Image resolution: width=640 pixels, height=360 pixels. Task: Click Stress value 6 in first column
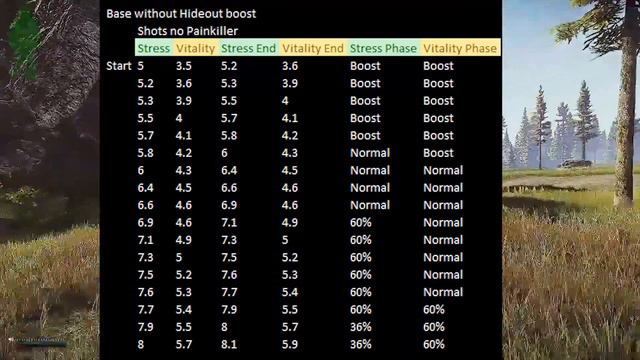[x=140, y=171]
